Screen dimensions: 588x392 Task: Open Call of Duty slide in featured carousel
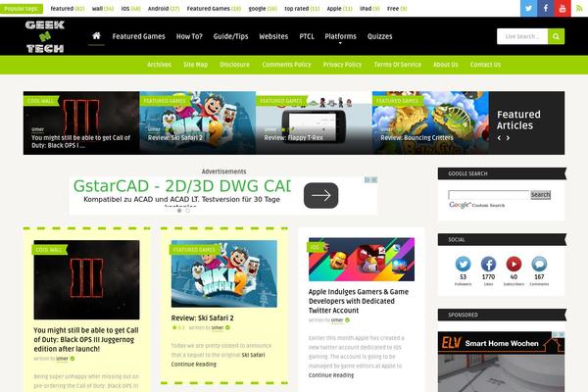(x=81, y=122)
